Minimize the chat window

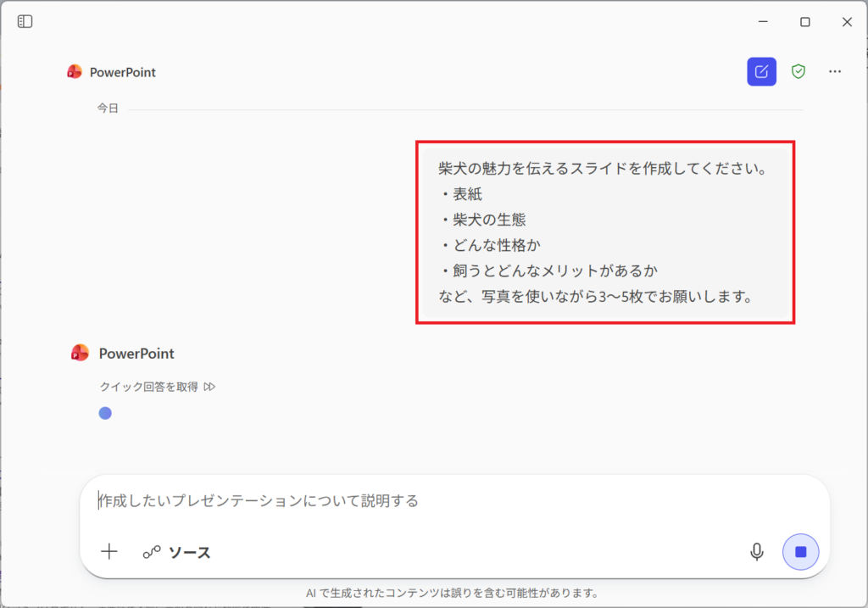763,22
